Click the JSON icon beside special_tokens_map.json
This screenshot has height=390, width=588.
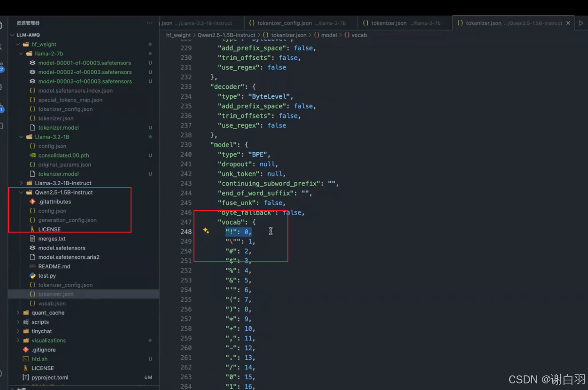tap(32, 100)
